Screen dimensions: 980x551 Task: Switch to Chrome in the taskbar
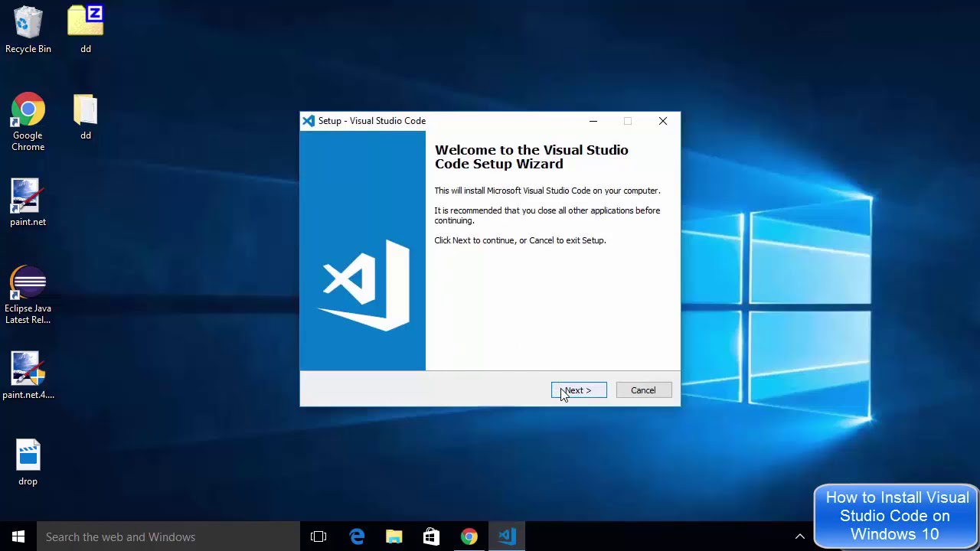click(469, 536)
